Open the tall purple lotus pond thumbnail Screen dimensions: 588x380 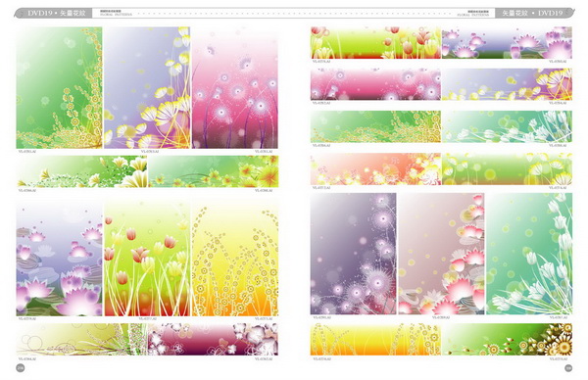pyautogui.click(x=59, y=259)
